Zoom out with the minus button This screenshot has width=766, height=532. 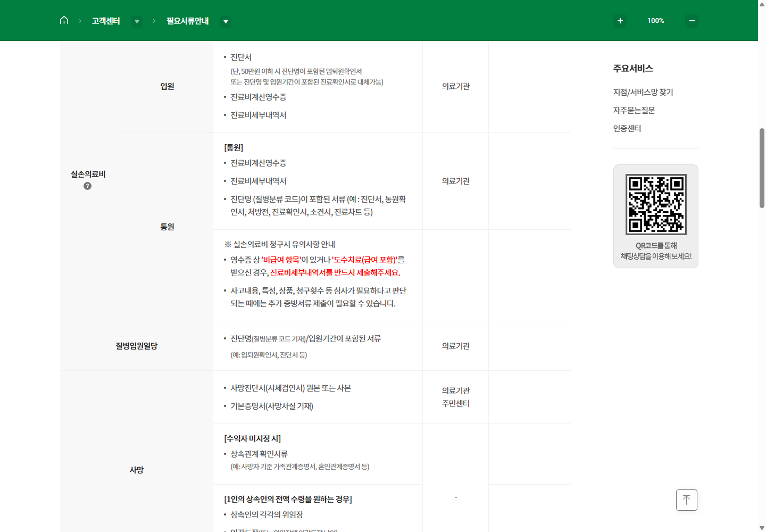coord(692,21)
